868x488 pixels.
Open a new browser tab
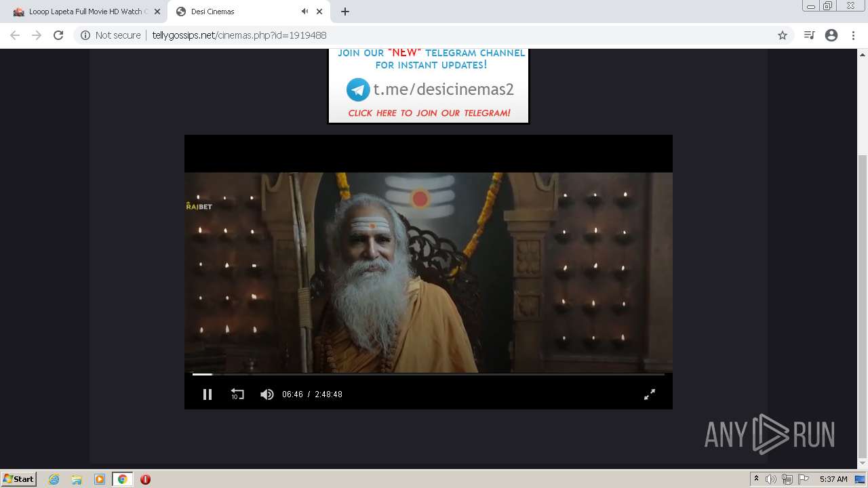[x=345, y=12]
